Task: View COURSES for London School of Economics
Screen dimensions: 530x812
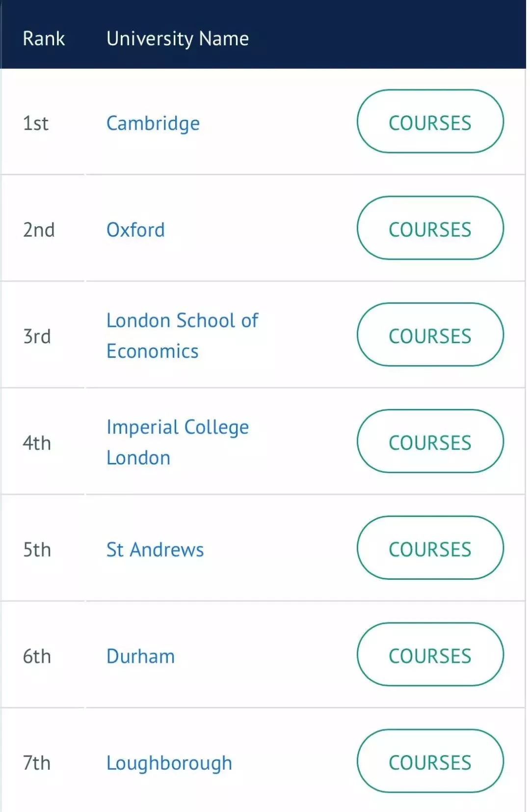Action: [430, 334]
